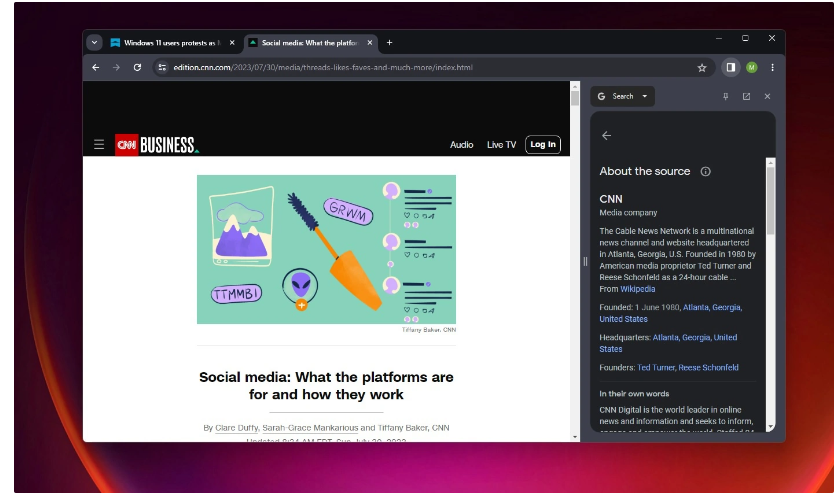Maximize the browser window

coord(746,38)
